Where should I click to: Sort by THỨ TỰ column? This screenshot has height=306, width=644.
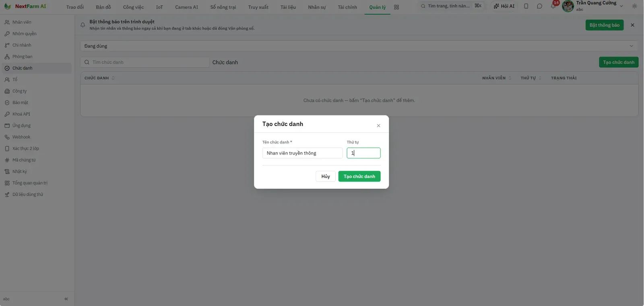point(531,78)
